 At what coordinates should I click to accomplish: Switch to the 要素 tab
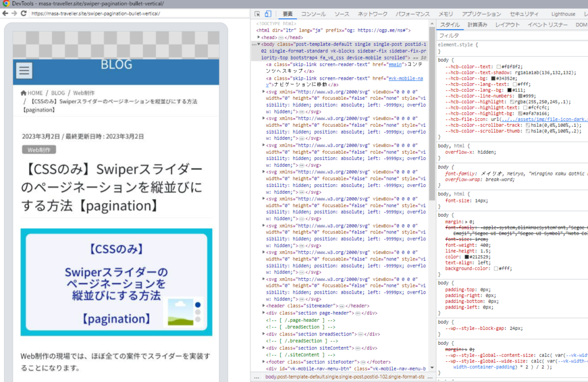click(x=288, y=14)
